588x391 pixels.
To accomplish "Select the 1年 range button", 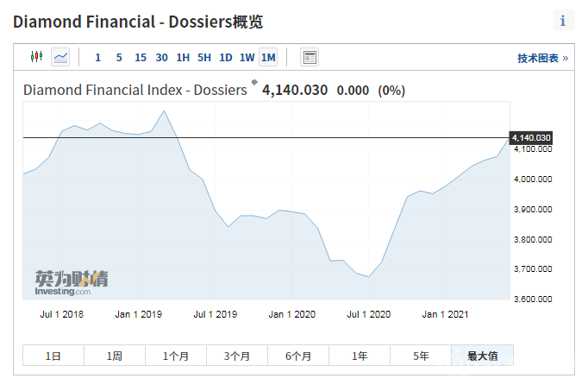I will point(360,356).
